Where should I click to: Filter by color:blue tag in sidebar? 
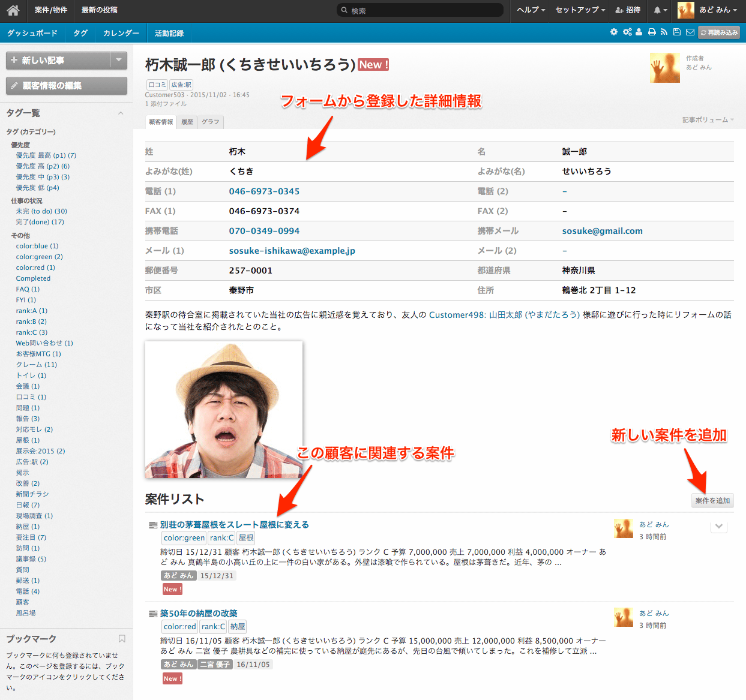(37, 246)
